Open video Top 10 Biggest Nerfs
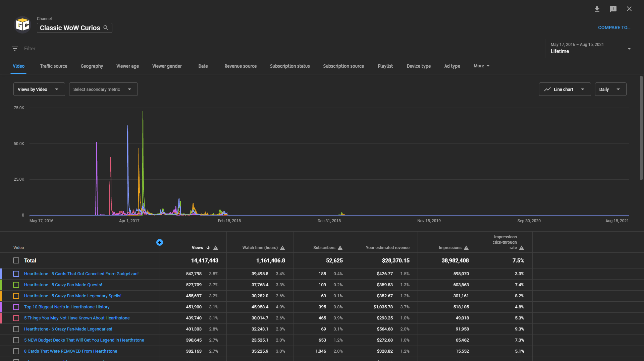Screen dimensions: 644x361 (67, 307)
